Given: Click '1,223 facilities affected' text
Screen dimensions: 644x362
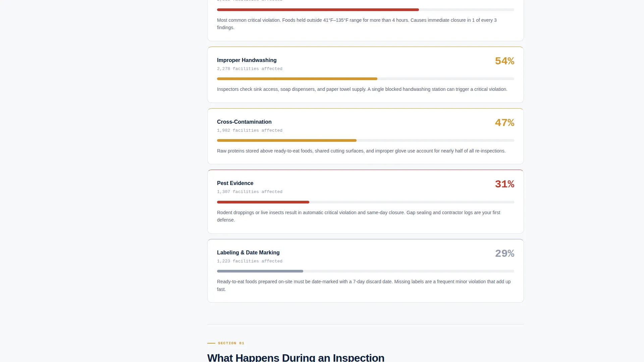Looking at the screenshot, I should point(250,261).
